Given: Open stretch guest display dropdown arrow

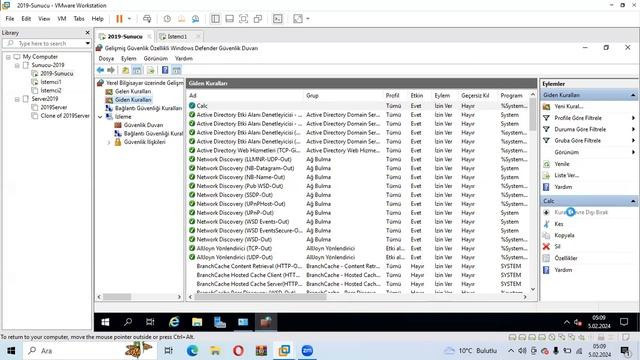Looking at the screenshot, I should pos(308,19).
